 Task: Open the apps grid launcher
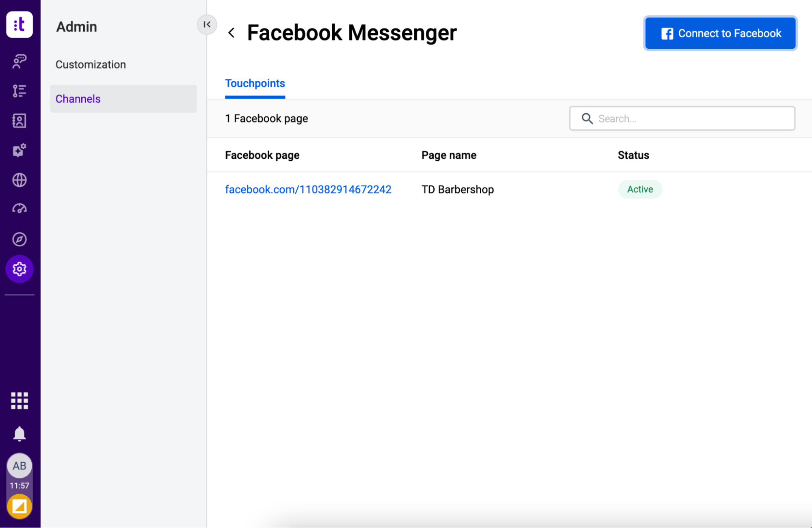pos(19,401)
